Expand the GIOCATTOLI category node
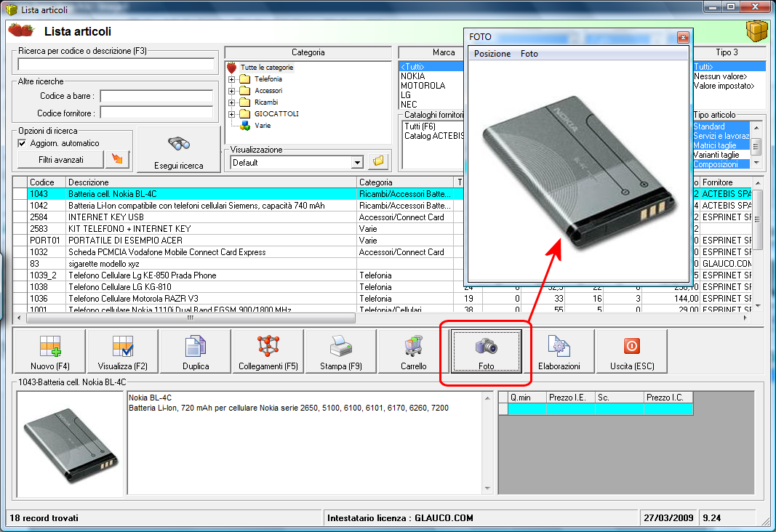The height and width of the screenshot is (532, 776). (x=231, y=114)
